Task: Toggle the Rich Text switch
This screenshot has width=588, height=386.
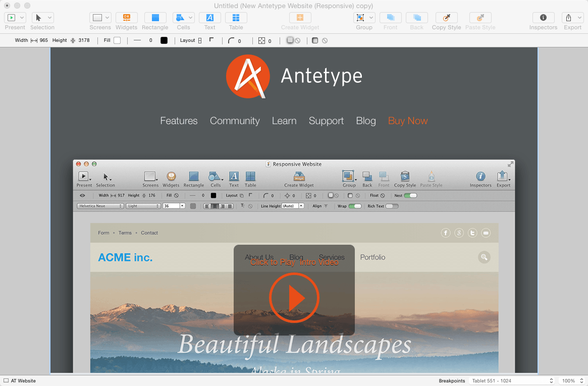Action: (x=392, y=206)
